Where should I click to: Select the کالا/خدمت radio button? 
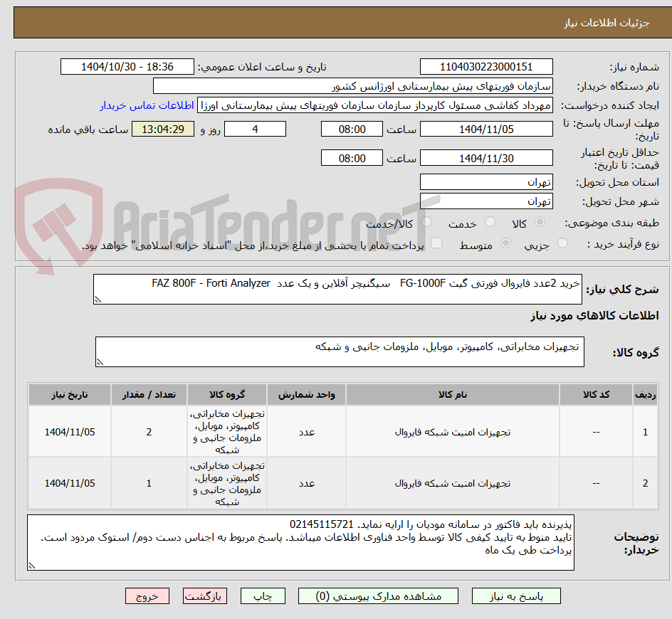click(x=426, y=222)
